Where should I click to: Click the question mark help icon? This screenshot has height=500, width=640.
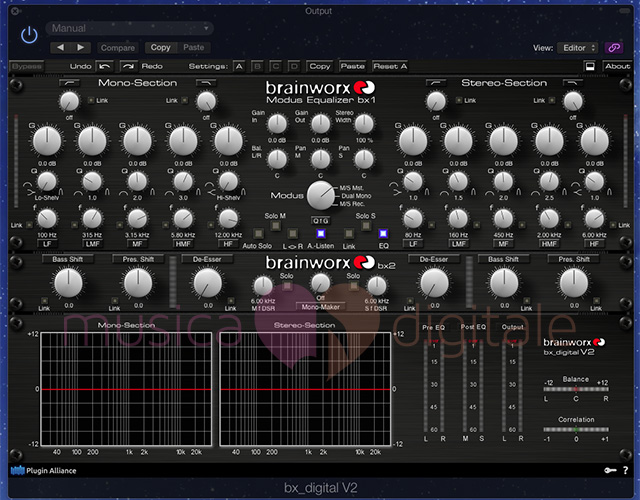pyautogui.click(x=625, y=468)
